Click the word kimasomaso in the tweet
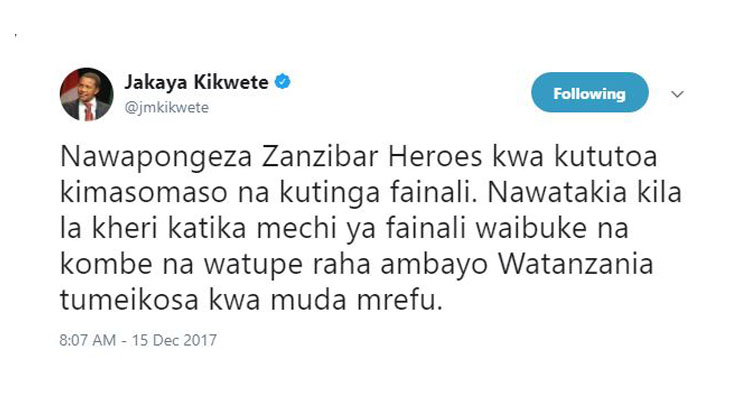Image resolution: width=740 pixels, height=400 pixels. pos(144,192)
